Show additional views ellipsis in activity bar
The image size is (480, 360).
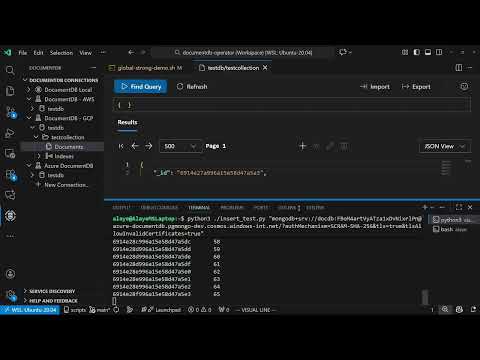10,236
